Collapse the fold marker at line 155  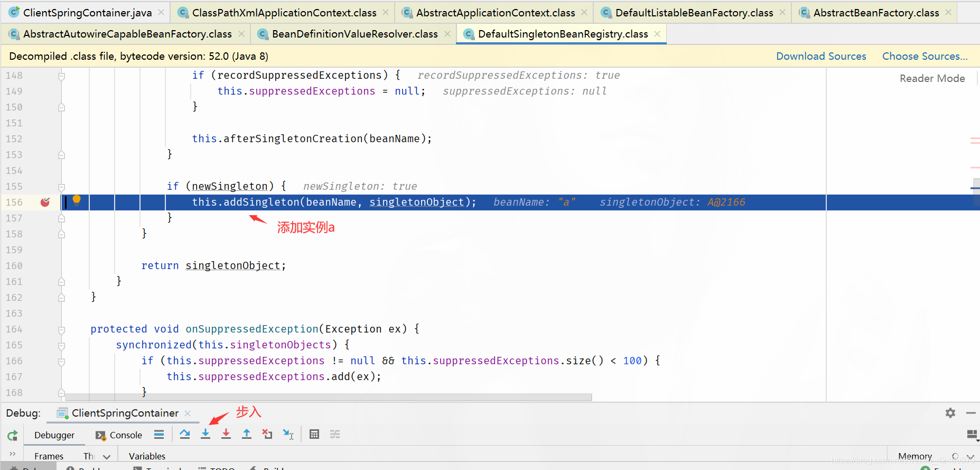click(61, 187)
